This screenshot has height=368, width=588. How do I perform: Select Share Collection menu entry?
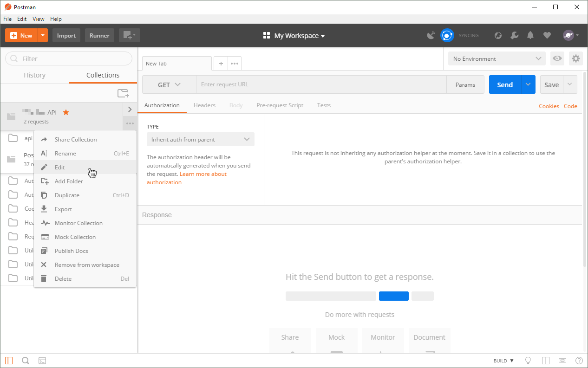pyautogui.click(x=85, y=139)
